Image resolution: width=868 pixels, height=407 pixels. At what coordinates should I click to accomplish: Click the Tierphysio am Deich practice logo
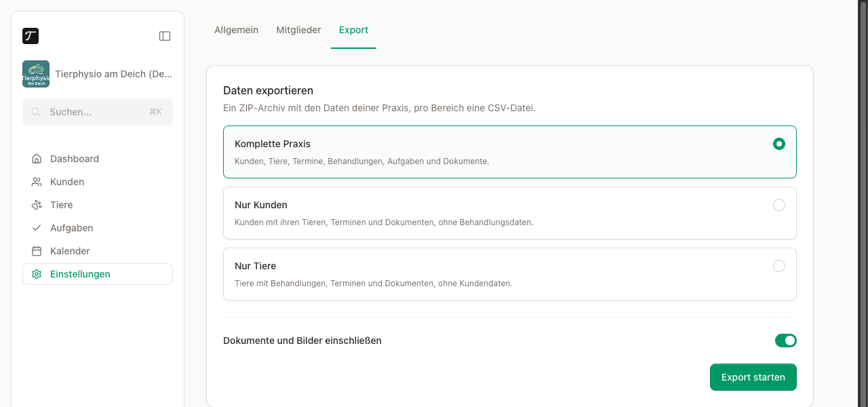[36, 74]
